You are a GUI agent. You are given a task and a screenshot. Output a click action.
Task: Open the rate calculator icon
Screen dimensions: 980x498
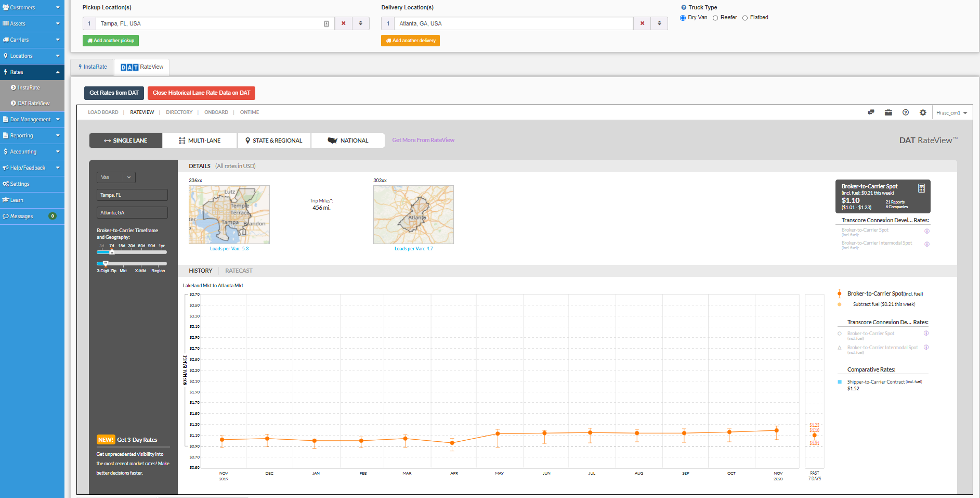(921, 188)
